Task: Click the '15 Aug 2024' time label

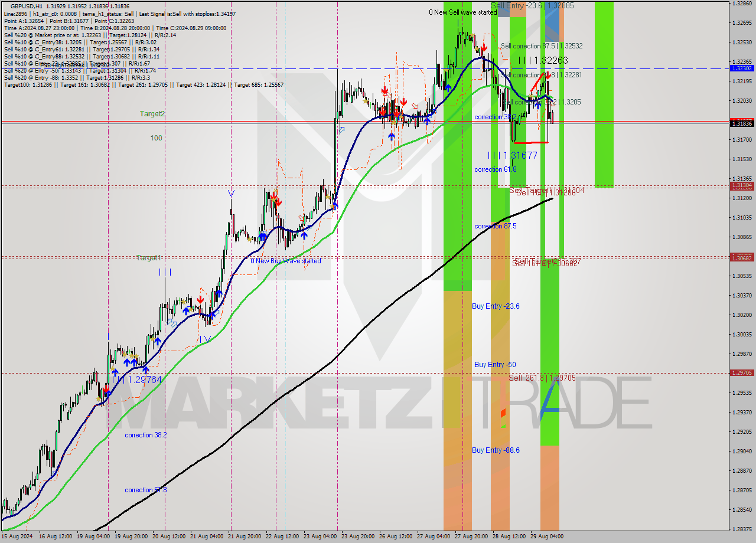Action: [16, 537]
